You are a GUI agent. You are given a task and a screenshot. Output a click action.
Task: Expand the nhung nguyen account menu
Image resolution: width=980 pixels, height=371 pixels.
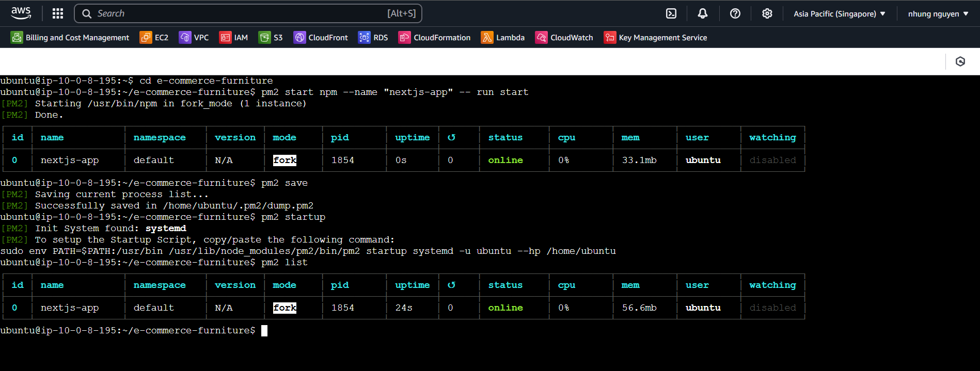pyautogui.click(x=938, y=14)
